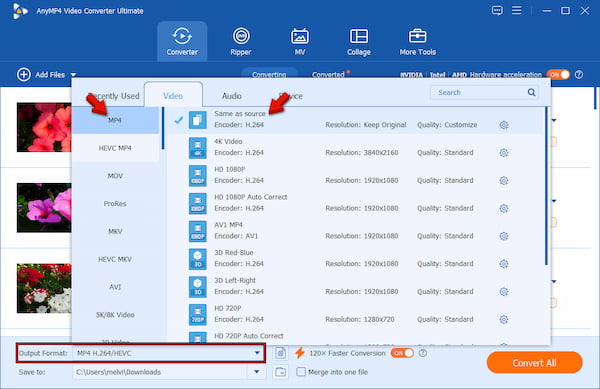Select the Recently Used tab
This screenshot has height=389, width=600.
point(114,96)
